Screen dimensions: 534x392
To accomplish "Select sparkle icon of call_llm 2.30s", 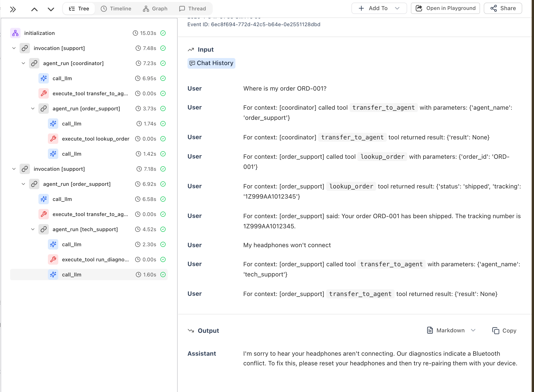I will click(53, 244).
